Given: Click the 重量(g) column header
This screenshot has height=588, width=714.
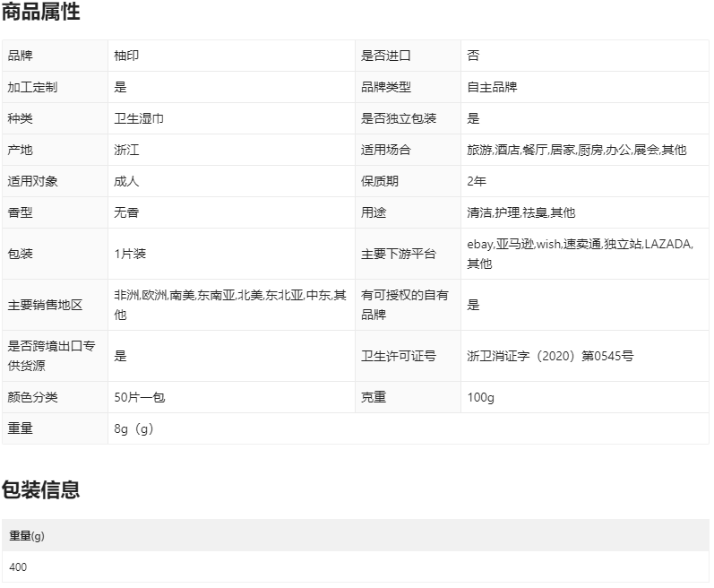Looking at the screenshot, I should click(26, 536).
